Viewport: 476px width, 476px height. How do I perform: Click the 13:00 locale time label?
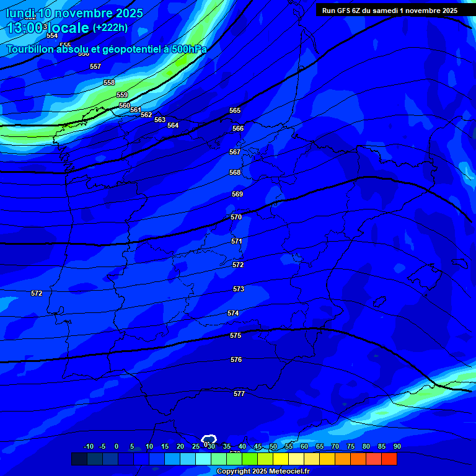point(48,29)
